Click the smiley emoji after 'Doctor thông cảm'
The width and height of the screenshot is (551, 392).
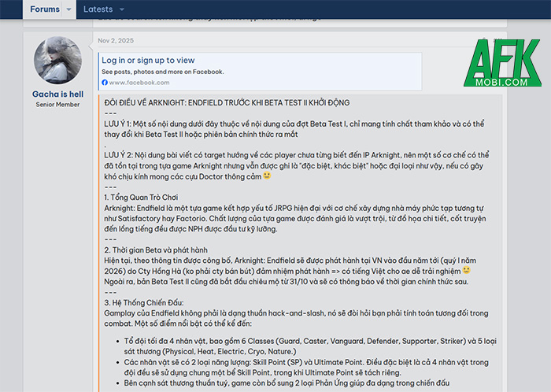(267, 176)
